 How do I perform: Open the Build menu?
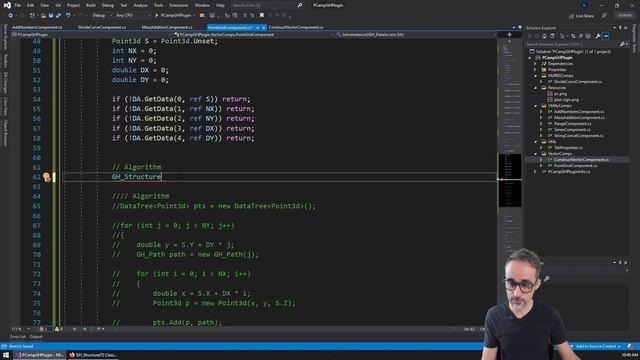point(91,5)
